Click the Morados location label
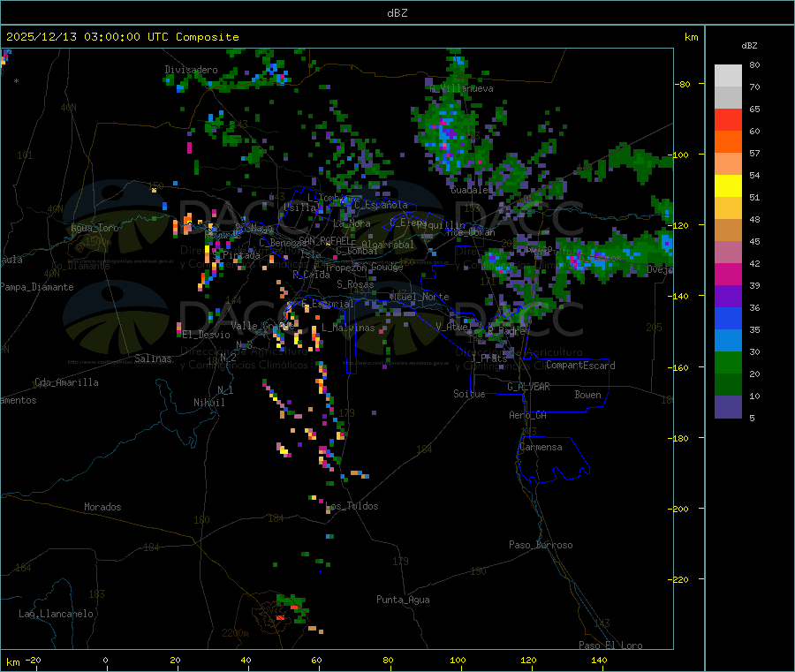This screenshot has width=795, height=672. (x=102, y=507)
